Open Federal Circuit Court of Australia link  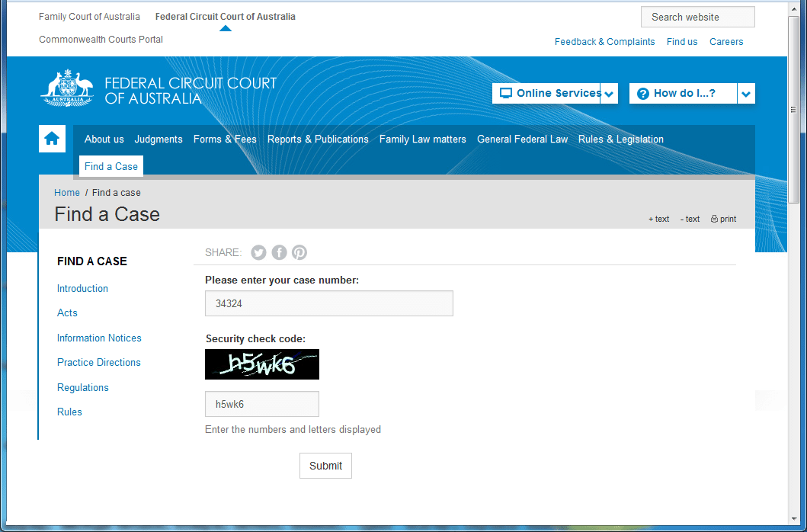(226, 17)
